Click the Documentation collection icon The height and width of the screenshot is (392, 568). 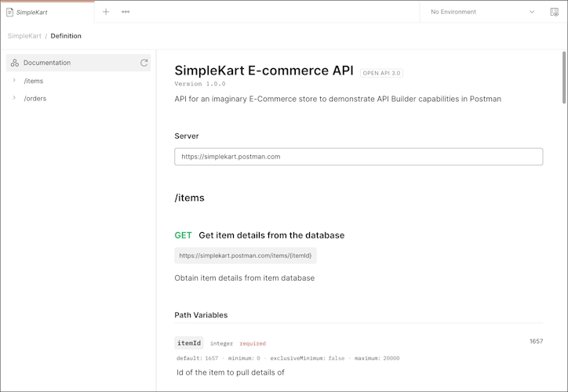(x=14, y=63)
